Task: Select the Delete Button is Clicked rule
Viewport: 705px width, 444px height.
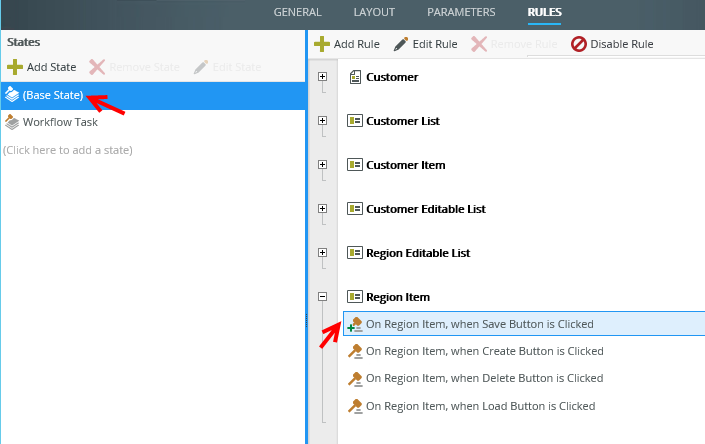Action: click(x=484, y=379)
